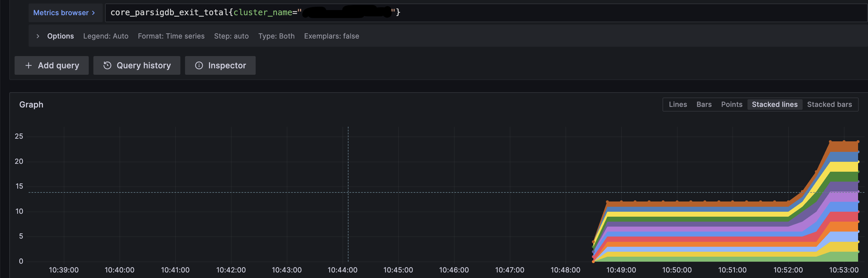Open the Metrics browser

coord(61,13)
